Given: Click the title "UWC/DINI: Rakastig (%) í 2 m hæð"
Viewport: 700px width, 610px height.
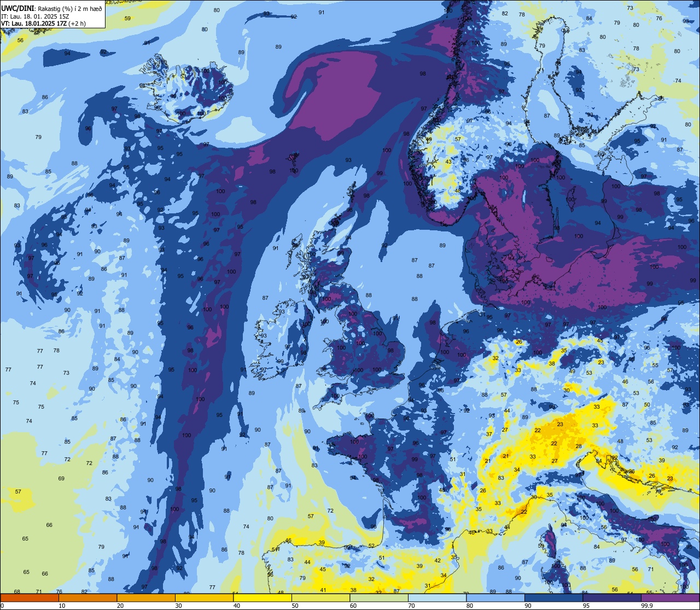Looking at the screenshot, I should pyautogui.click(x=51, y=9).
